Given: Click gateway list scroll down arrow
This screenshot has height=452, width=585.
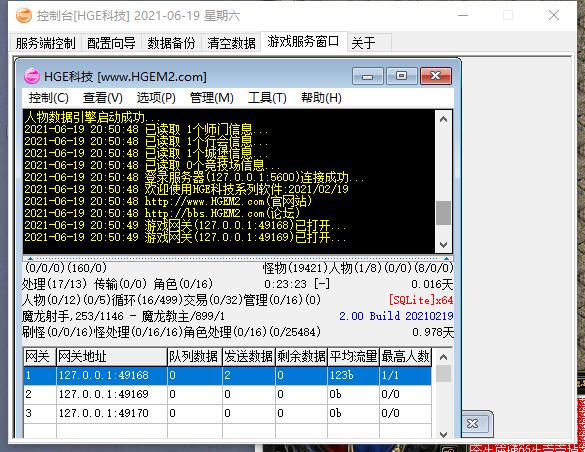Looking at the screenshot, I should click(443, 434).
